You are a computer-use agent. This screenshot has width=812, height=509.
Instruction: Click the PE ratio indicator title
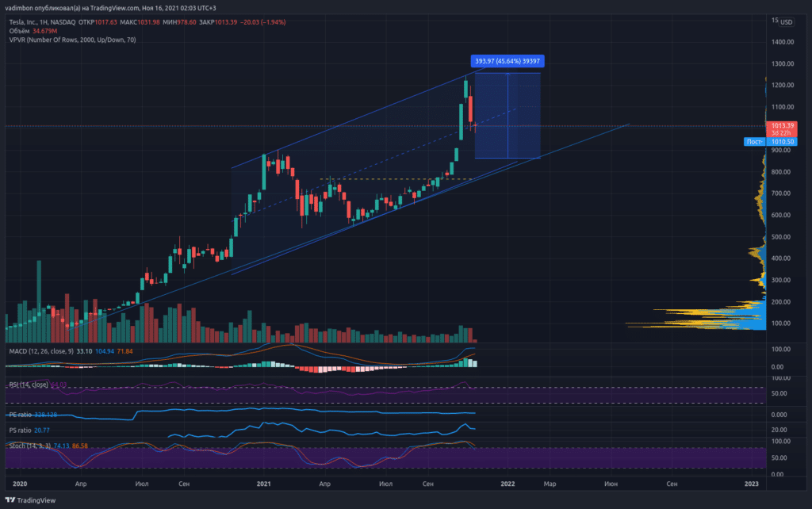tap(21, 415)
